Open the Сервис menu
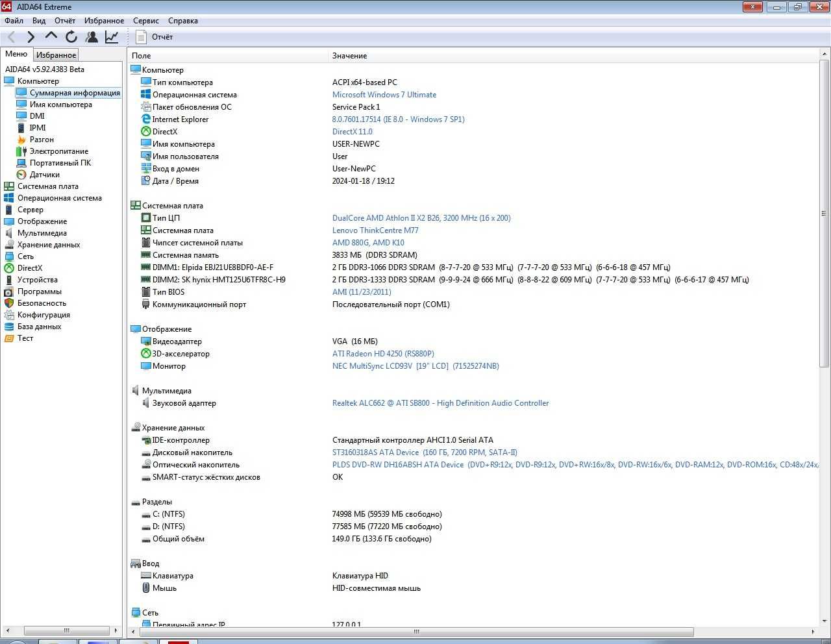Screen dimensions: 831x644 pyautogui.click(x=146, y=21)
